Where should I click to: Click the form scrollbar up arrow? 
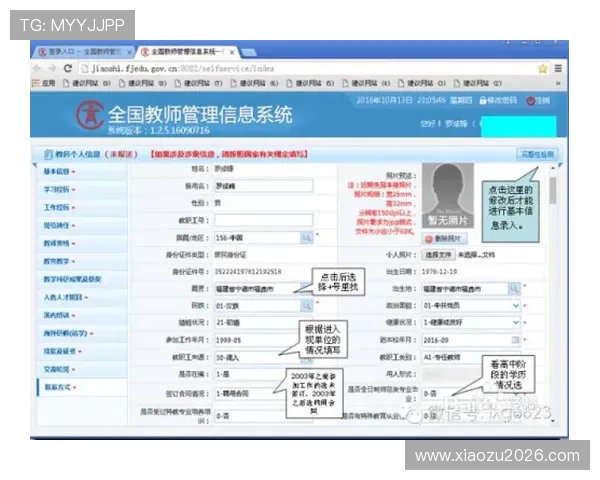point(553,168)
